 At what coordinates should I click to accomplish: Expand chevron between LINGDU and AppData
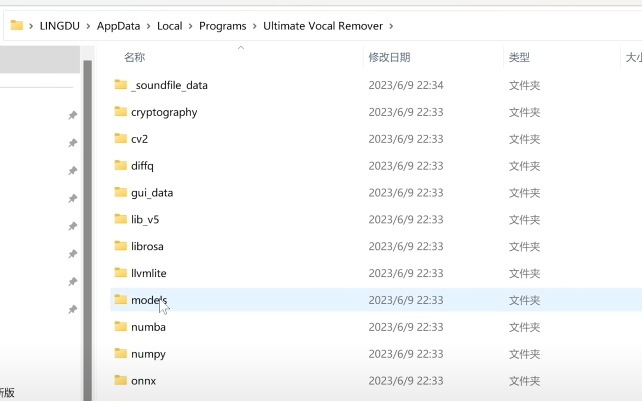coord(88,26)
